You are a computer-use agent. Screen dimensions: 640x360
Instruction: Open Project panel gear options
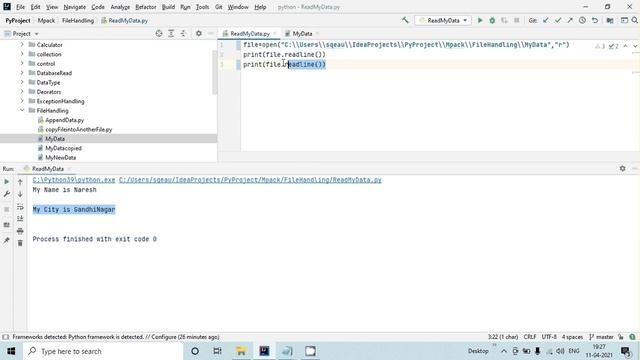click(198, 33)
